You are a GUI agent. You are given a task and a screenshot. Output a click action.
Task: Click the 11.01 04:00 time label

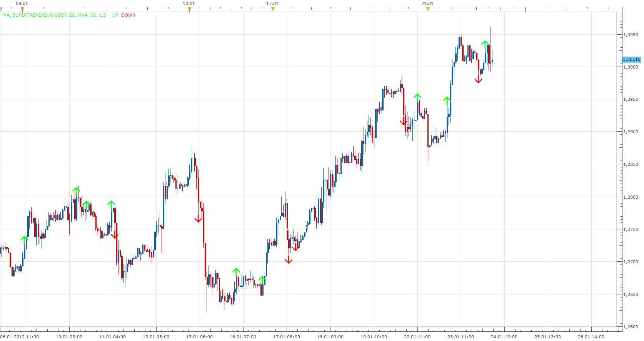tap(113, 337)
